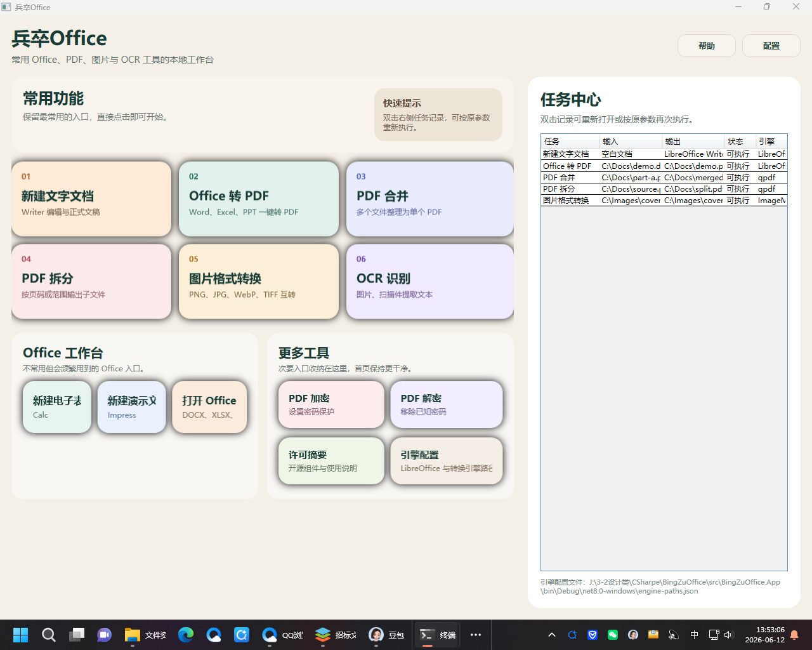Open the PDF 合并 card
Screen dimensions: 812x650
pyautogui.click(x=430, y=199)
